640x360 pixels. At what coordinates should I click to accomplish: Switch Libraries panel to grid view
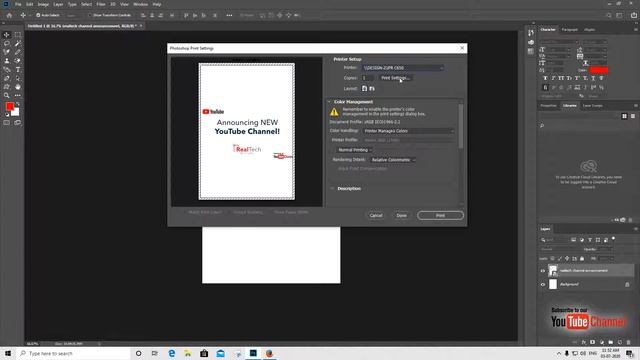(624, 116)
